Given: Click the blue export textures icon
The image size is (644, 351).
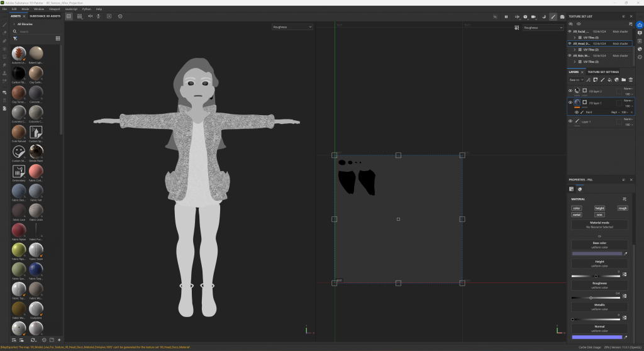Looking at the screenshot, I should coord(639,25).
